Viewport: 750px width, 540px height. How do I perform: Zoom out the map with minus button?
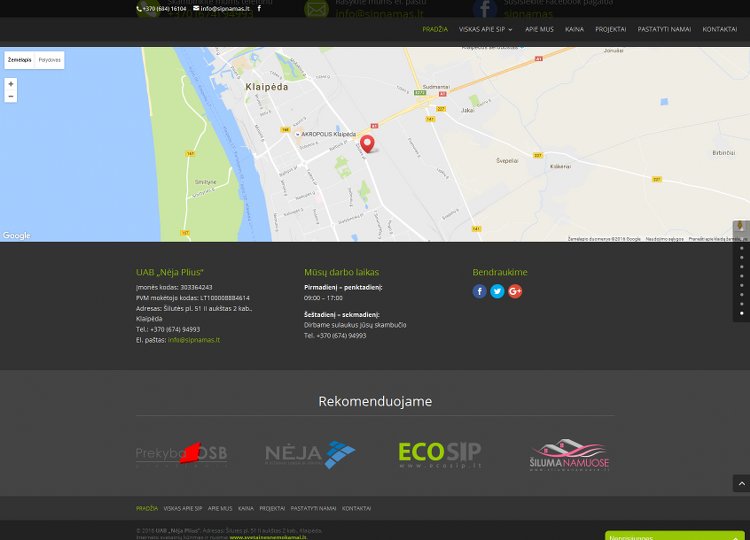pos(11,96)
